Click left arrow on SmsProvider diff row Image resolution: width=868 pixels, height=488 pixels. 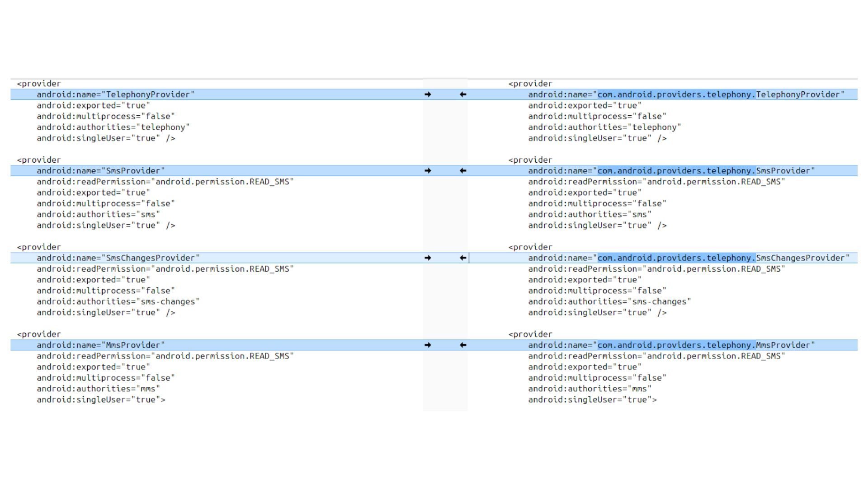[463, 171]
